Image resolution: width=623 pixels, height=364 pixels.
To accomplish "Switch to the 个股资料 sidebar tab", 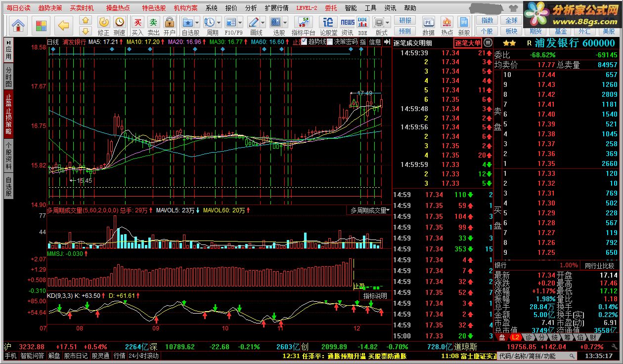I will (8, 155).
